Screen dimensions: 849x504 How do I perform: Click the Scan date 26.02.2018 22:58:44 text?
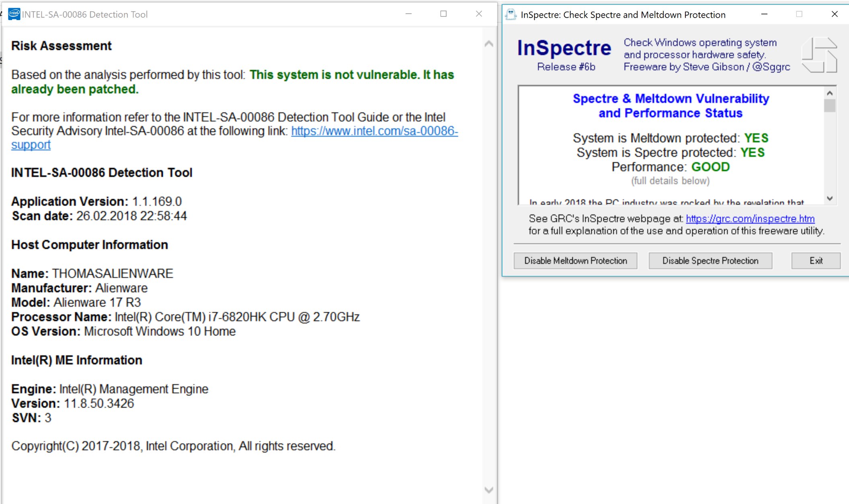tap(99, 216)
